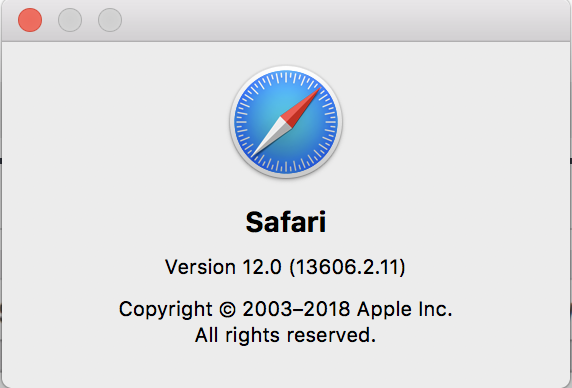Viewport: 572px width, 388px height.
Task: Click the word Copyright
Action: [x=166, y=310]
